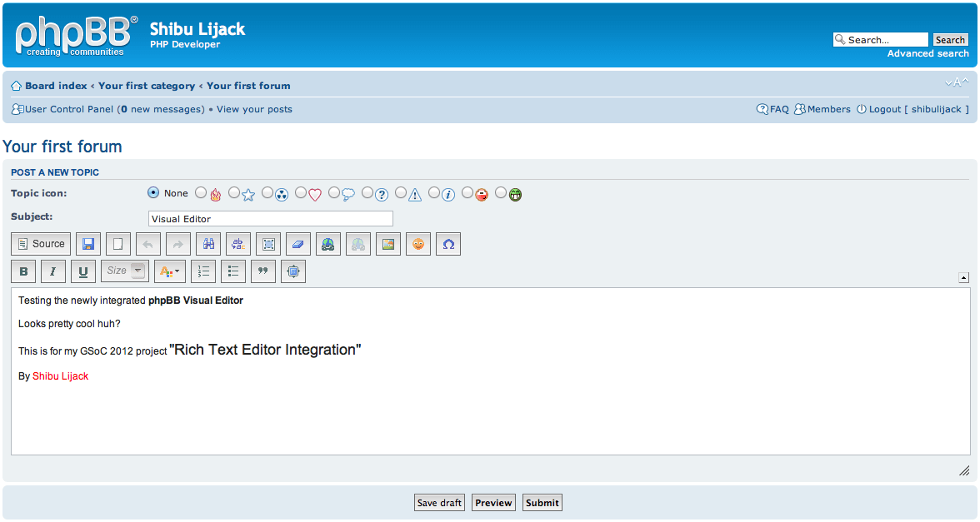Open the Find tool with binoculars icon

pyautogui.click(x=207, y=243)
